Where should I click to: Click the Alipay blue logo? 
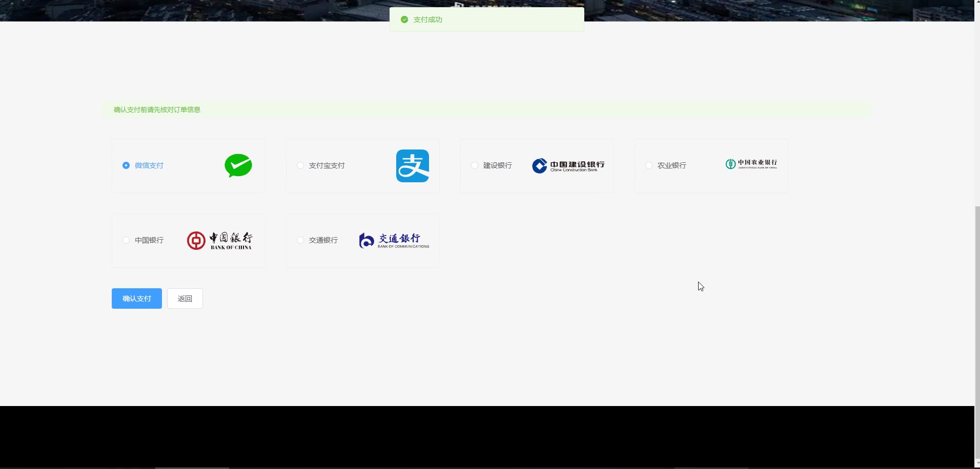coord(412,166)
